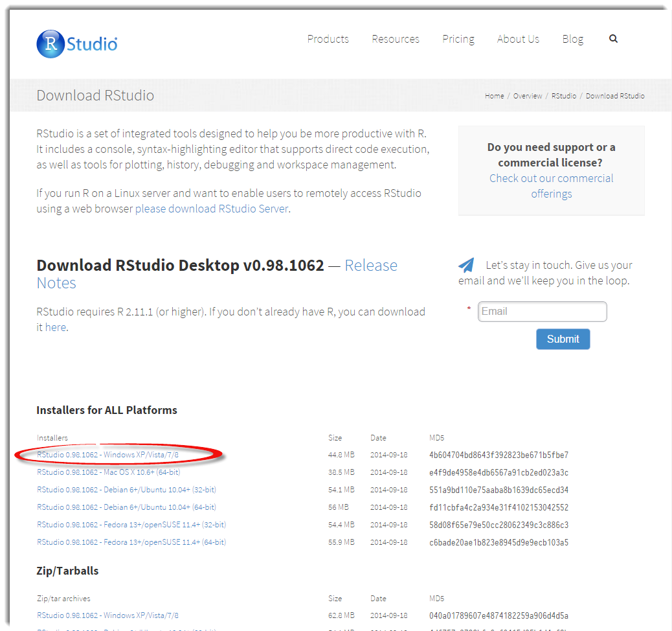Select the MD5 hash 58d08f65e79e50cc28062349c3c886c3
Viewport: 672px width, 631px height.
click(499, 525)
